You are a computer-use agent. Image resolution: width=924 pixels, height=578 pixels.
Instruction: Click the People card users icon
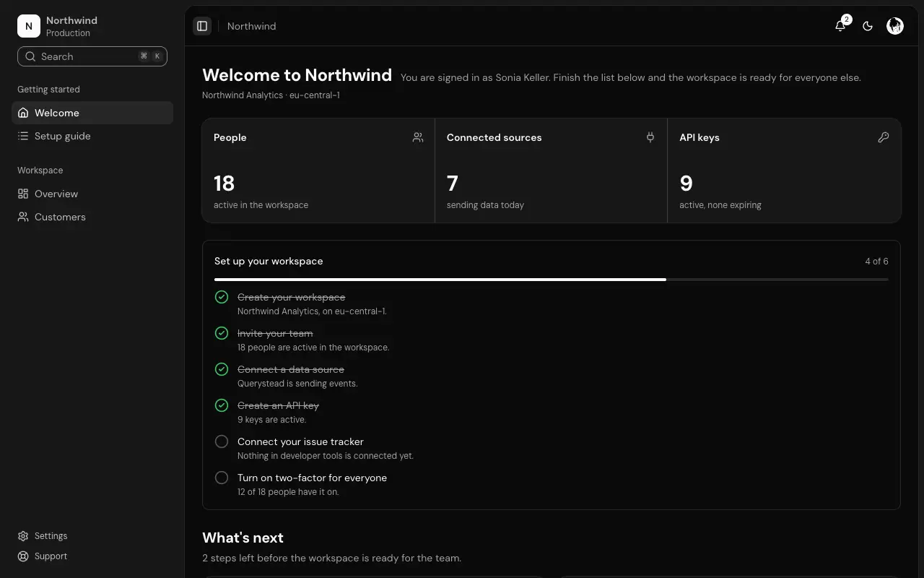point(418,137)
